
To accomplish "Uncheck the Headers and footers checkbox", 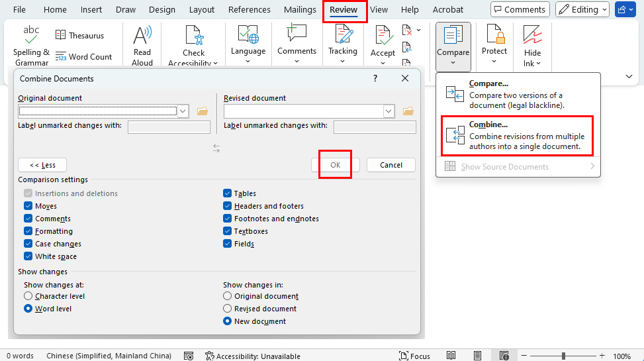I will tap(228, 206).
